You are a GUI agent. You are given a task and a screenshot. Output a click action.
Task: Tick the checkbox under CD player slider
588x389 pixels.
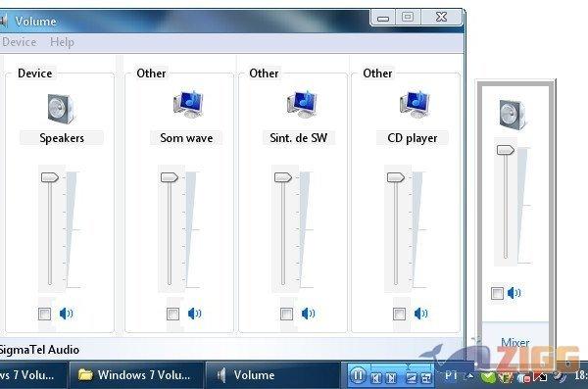(400, 314)
